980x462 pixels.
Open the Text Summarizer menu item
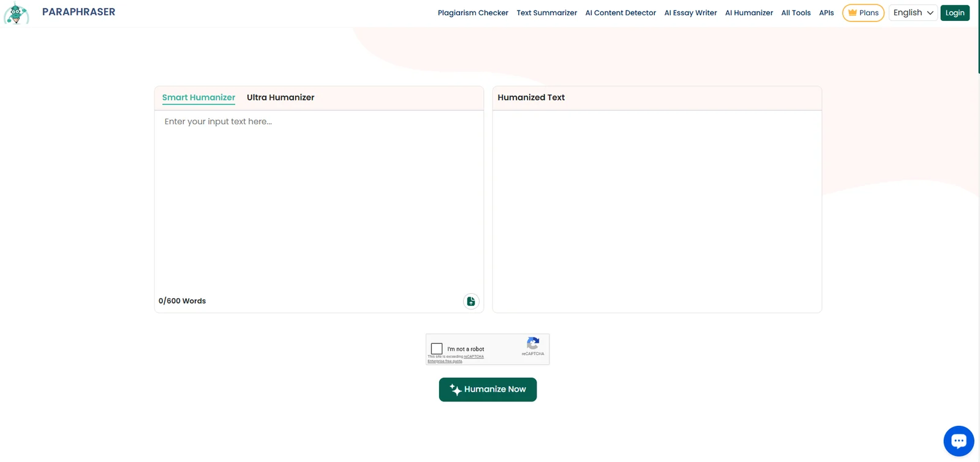pos(546,13)
